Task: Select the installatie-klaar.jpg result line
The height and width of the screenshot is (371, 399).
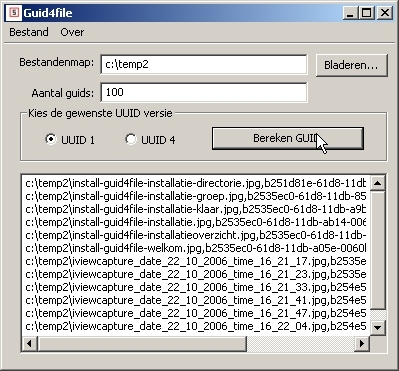Action: (196, 209)
